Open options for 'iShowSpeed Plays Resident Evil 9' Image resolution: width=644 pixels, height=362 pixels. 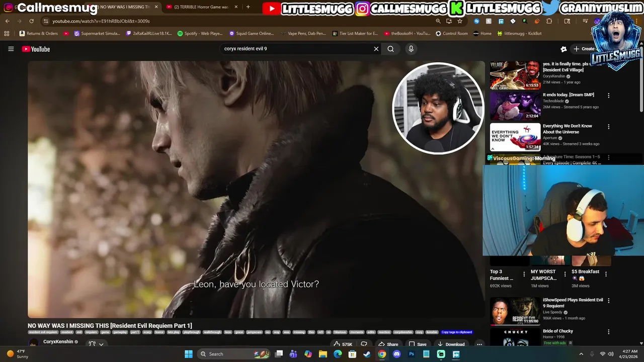pos(608,301)
